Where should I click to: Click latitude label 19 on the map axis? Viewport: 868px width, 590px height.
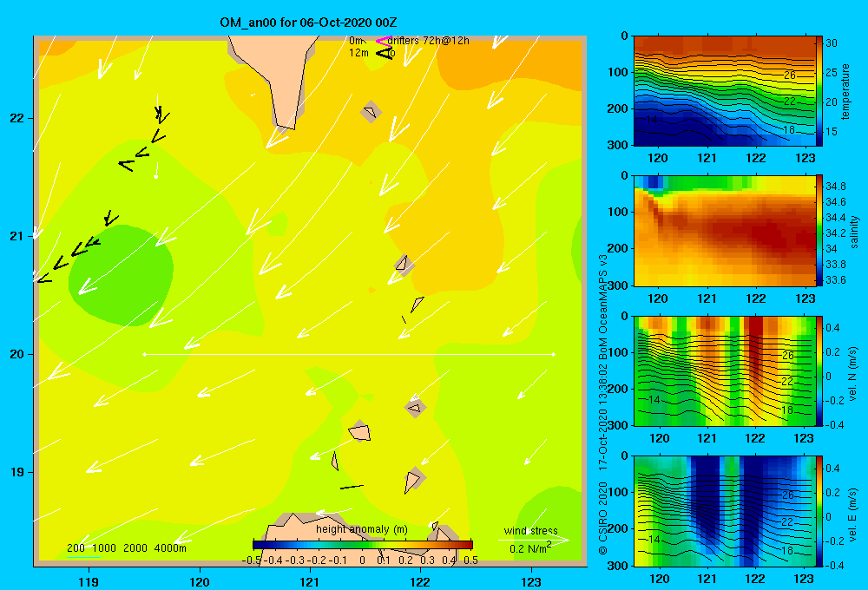(16, 472)
